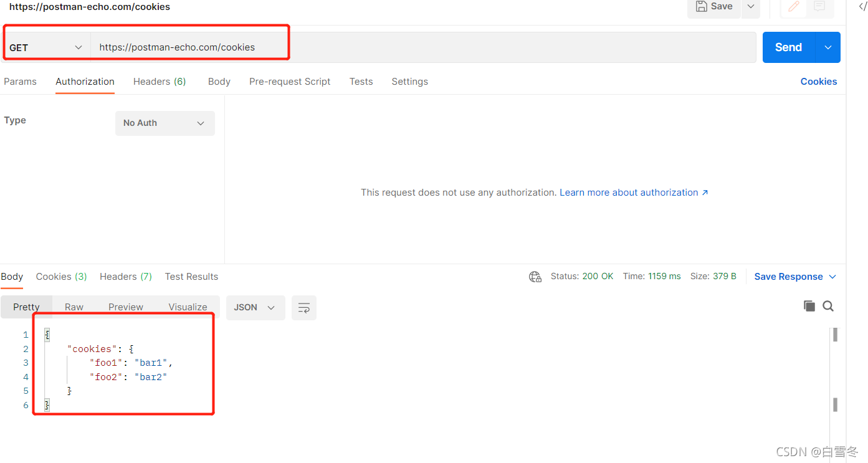Viewport: 868px width, 463px height.
Task: Open the GET method dropdown
Action: coord(45,47)
